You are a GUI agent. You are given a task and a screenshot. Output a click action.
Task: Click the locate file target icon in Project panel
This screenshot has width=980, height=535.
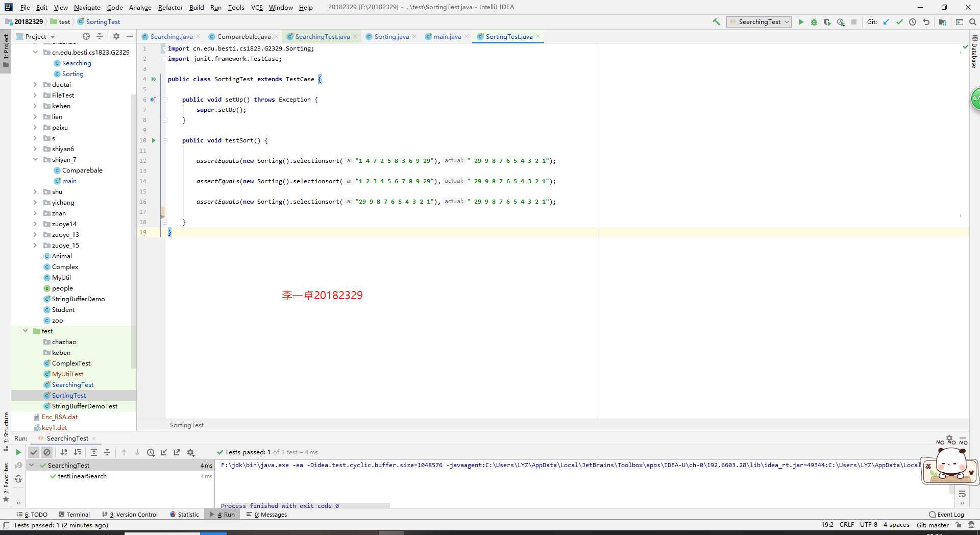point(86,36)
